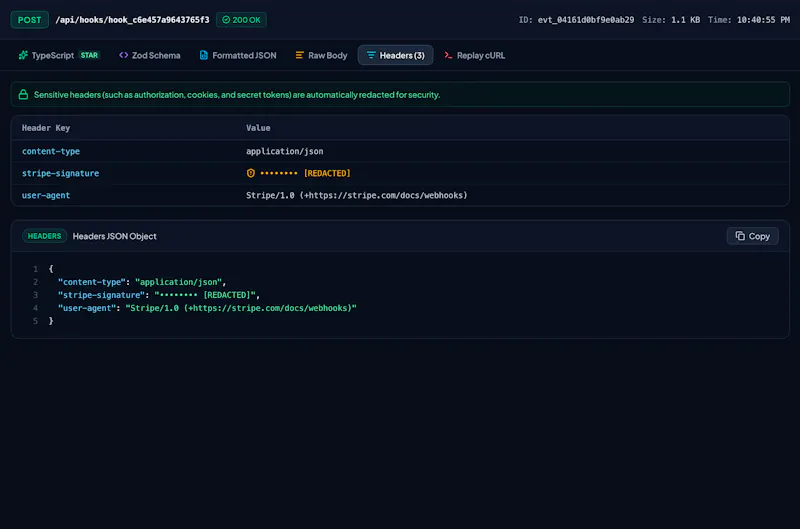Click the stripe-signature header key
This screenshot has width=800, height=529.
(60, 173)
